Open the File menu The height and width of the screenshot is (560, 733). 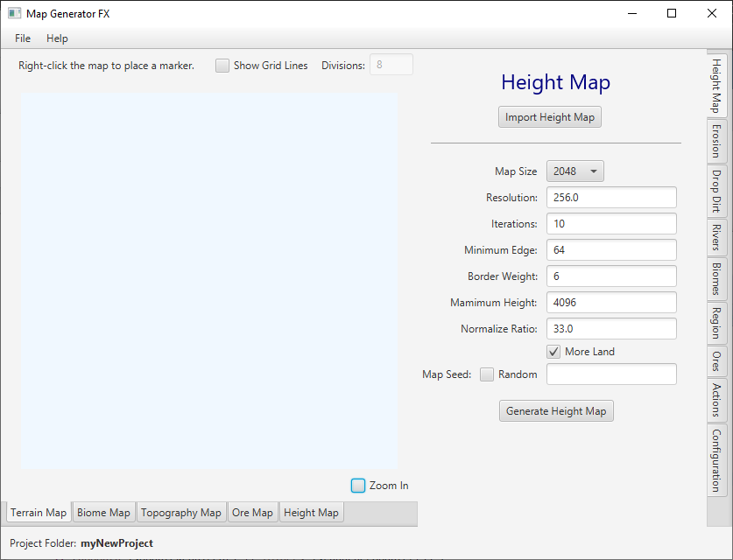(23, 38)
